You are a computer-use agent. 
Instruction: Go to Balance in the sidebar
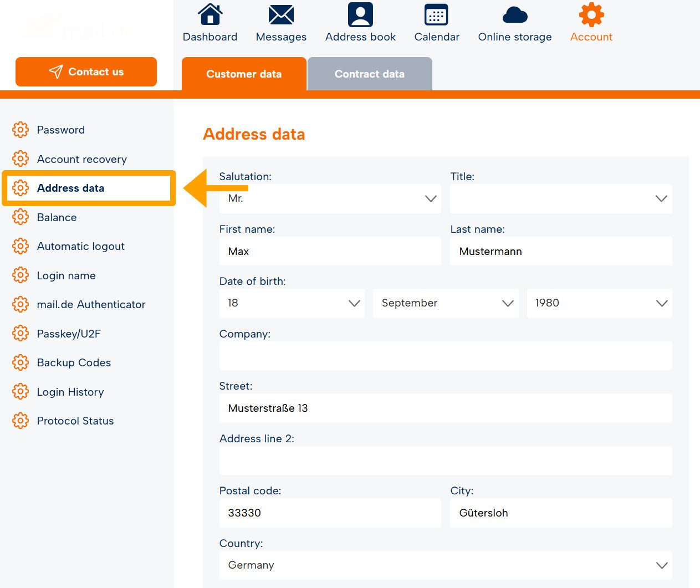[57, 217]
